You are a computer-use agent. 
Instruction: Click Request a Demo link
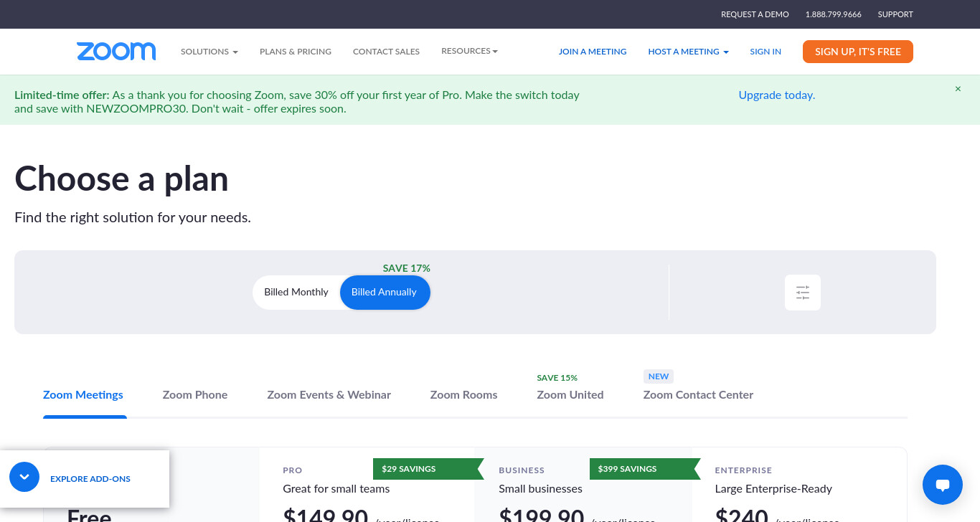(755, 14)
